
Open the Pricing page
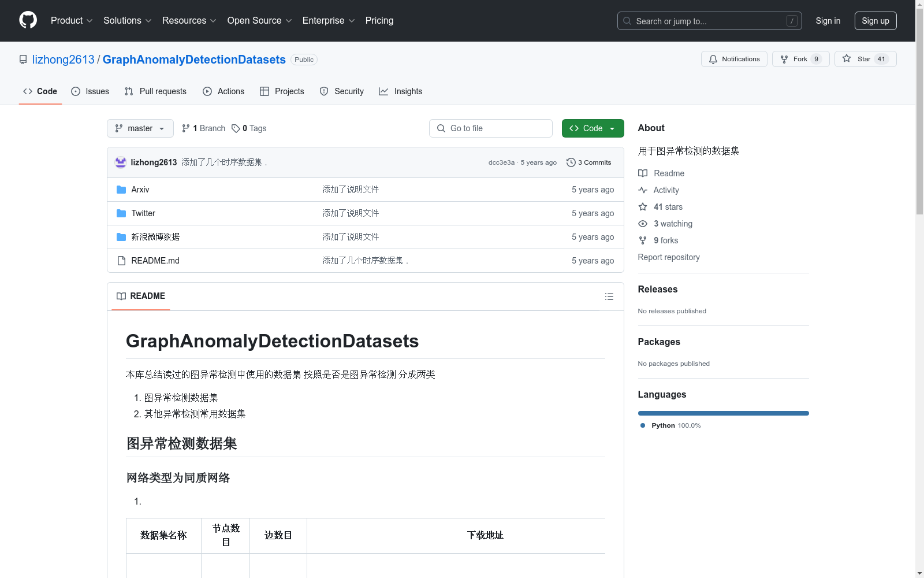pos(379,20)
